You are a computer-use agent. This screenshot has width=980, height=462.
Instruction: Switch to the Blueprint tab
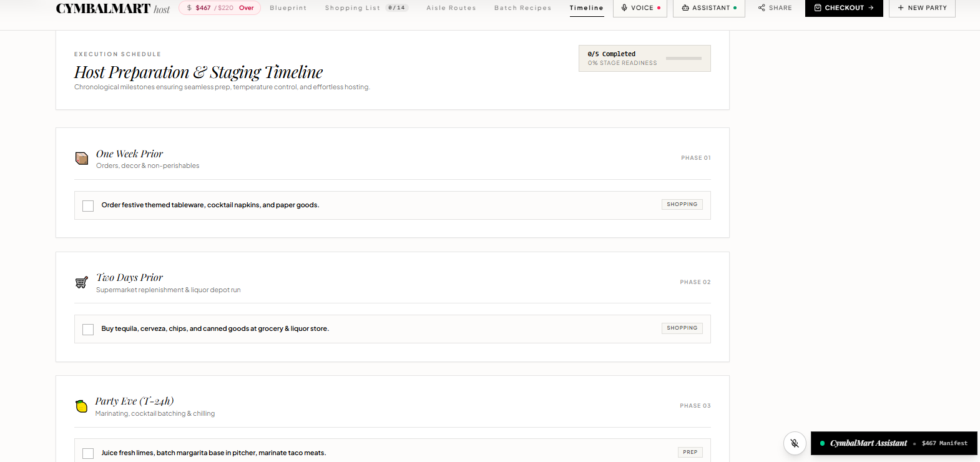pyautogui.click(x=288, y=8)
